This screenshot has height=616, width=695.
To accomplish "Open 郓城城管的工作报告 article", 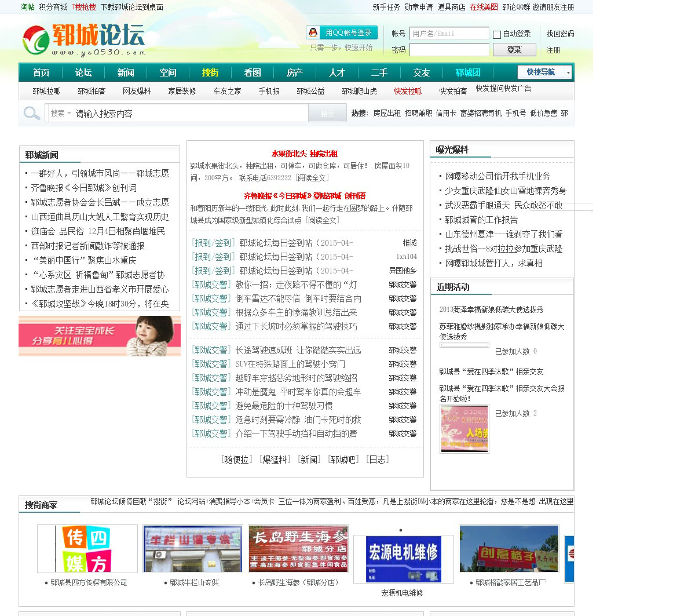I will pos(481,220).
